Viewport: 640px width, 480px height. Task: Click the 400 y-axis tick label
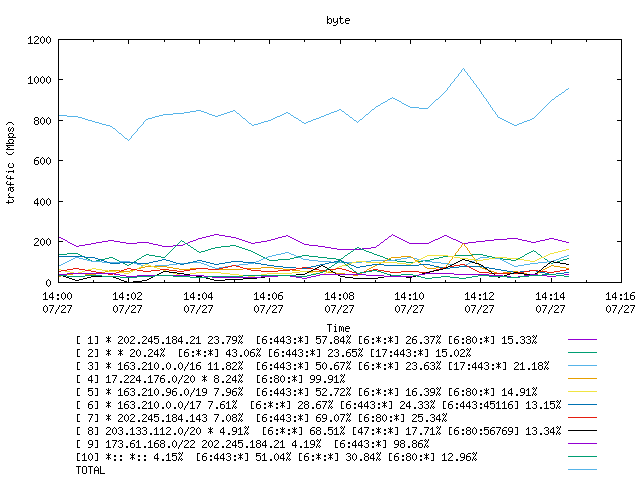click(42, 202)
